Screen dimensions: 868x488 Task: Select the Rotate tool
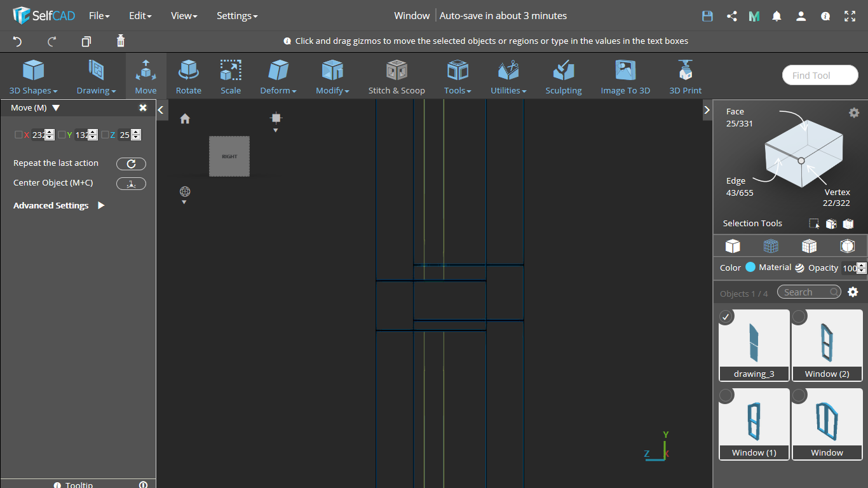coord(188,76)
